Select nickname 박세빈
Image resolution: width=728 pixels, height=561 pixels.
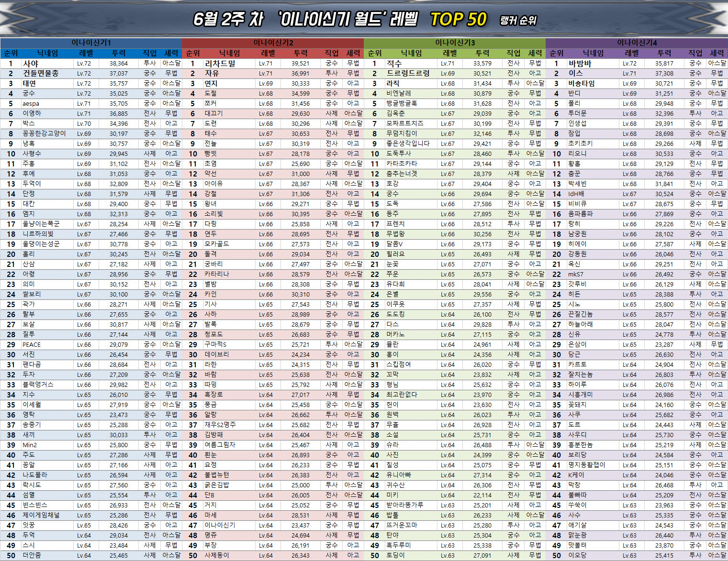click(x=577, y=184)
